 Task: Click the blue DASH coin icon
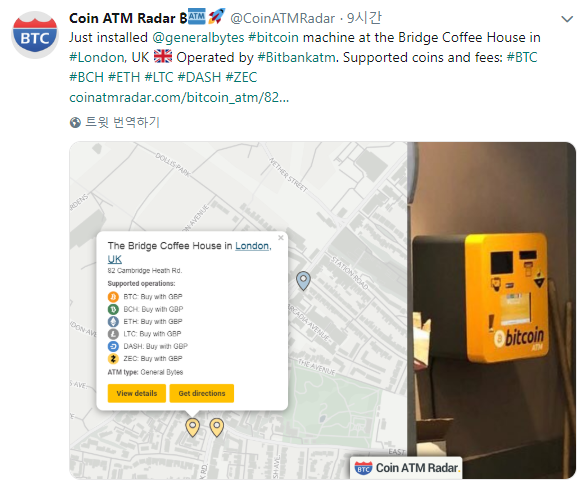[113, 346]
